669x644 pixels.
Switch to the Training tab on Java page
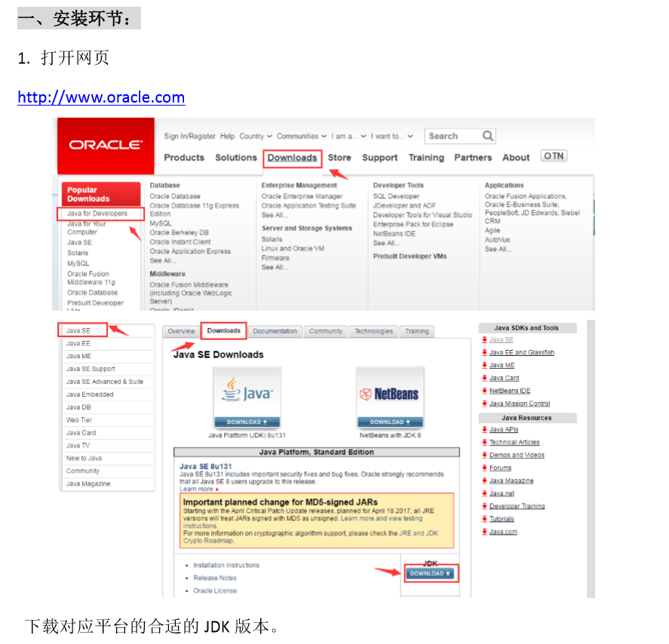[x=417, y=331]
